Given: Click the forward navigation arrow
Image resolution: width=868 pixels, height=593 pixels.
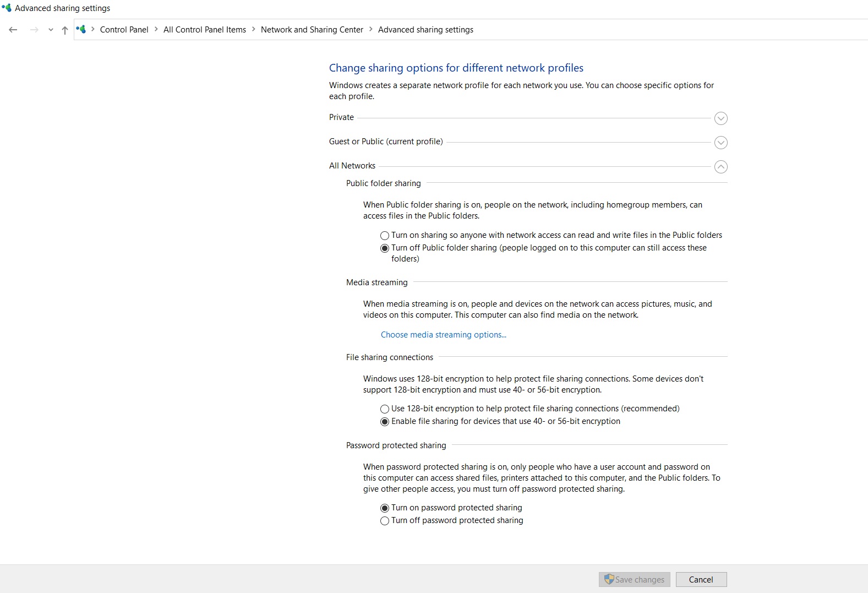Looking at the screenshot, I should coord(34,30).
